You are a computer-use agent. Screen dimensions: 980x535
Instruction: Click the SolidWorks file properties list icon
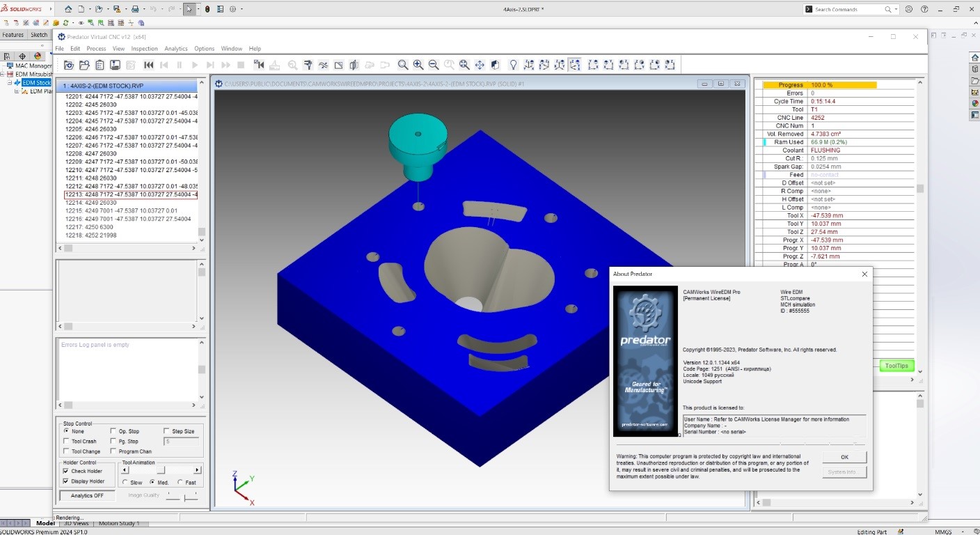(x=220, y=9)
